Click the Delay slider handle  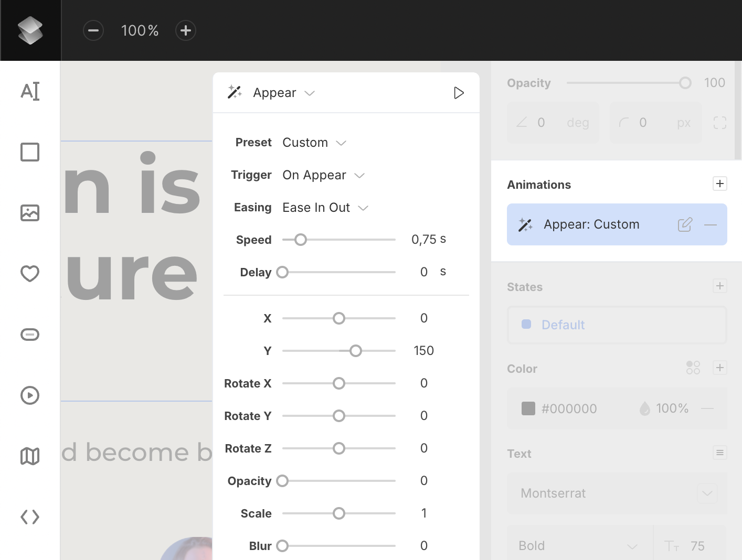(x=282, y=272)
